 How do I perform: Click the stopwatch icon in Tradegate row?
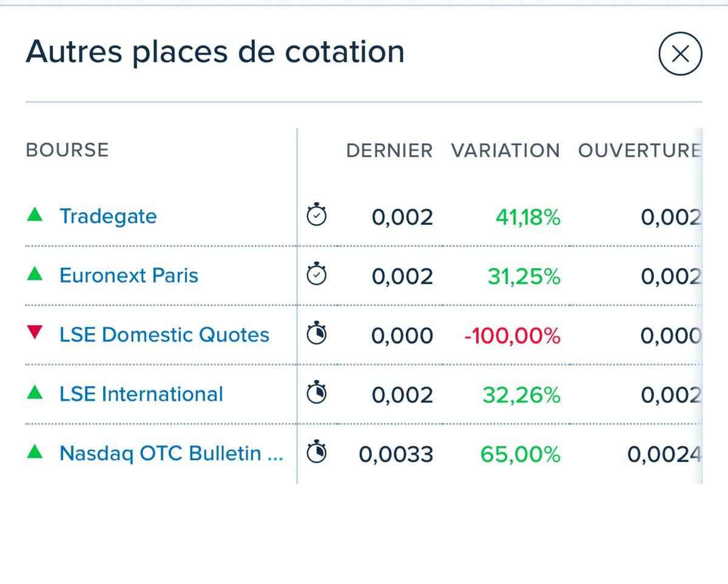[317, 216]
